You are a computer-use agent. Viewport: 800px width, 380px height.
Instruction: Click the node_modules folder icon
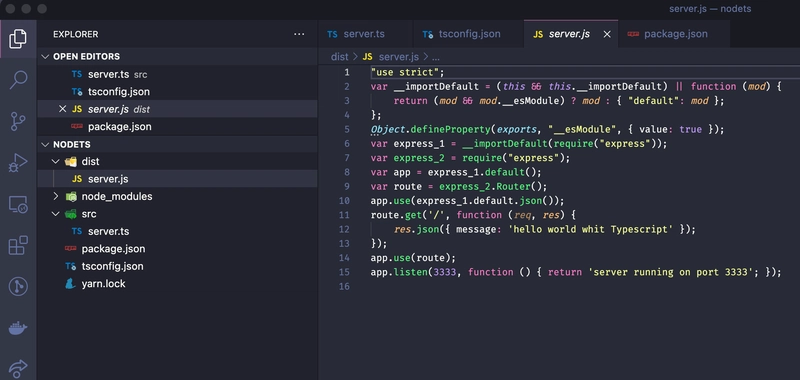coord(71,196)
